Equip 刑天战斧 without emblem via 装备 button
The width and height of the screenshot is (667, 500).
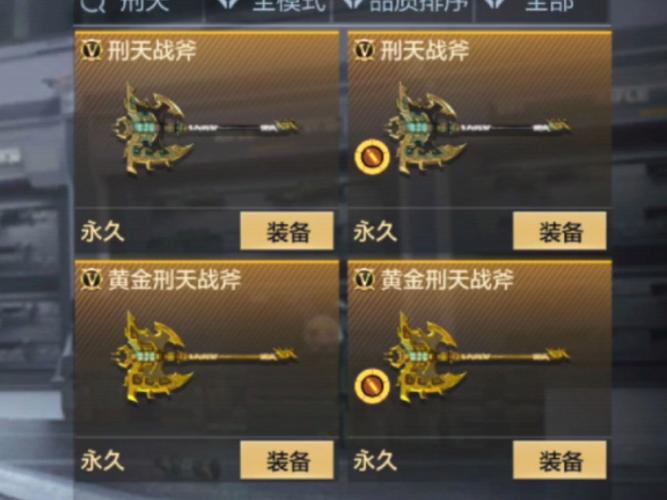(x=287, y=231)
